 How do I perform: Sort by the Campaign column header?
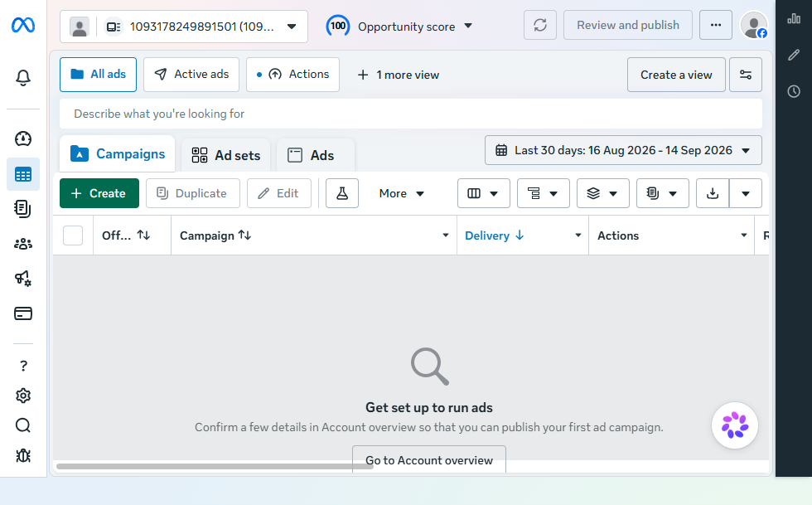click(215, 236)
